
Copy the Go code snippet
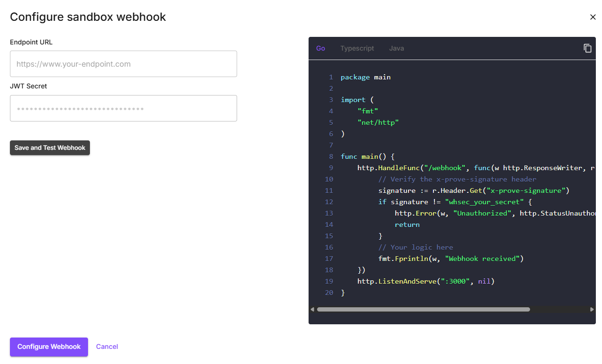(587, 48)
